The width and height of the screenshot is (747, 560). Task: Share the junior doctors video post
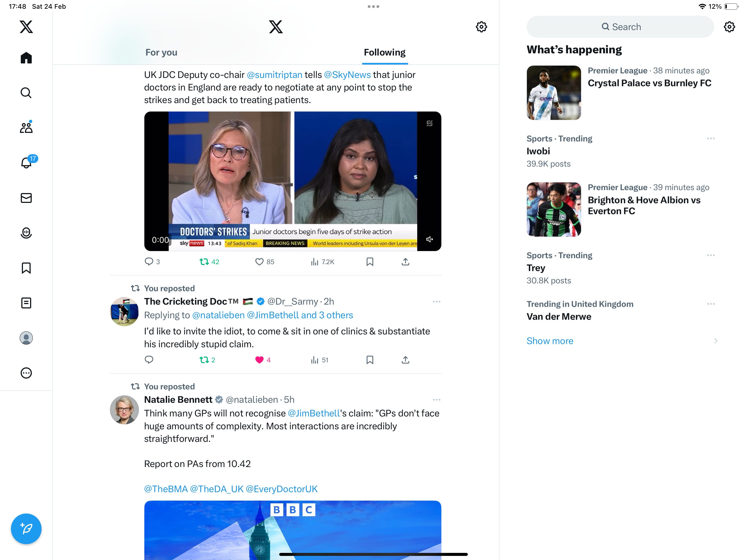pyautogui.click(x=405, y=262)
